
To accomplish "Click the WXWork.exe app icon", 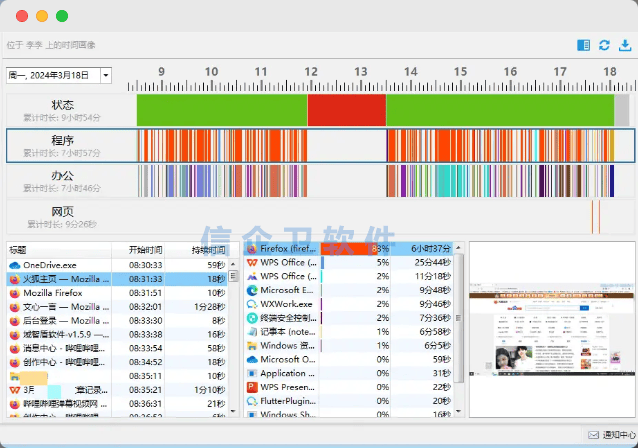I will click(x=252, y=304).
